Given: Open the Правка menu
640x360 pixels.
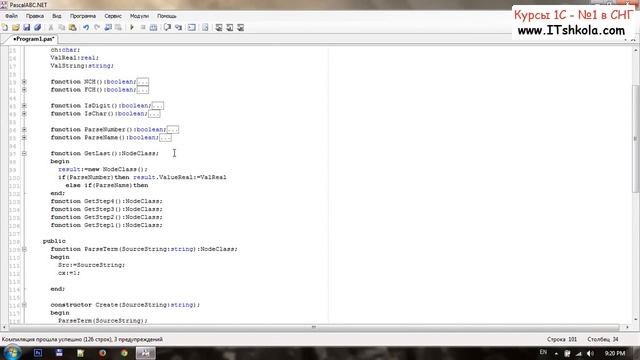Looking at the screenshot, I should [x=35, y=16].
